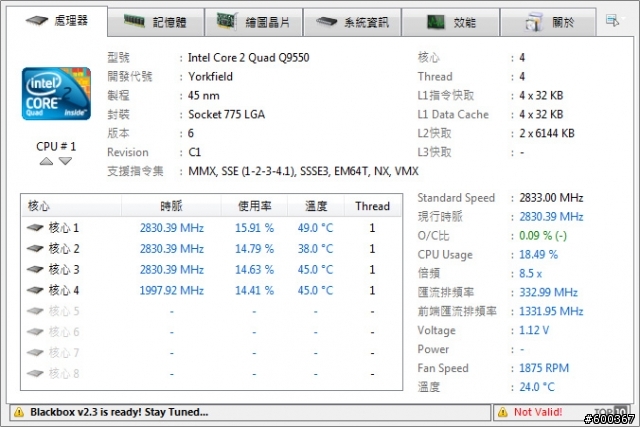
Task: Click the greyed 核心 8 chip icon
Action: [x=35, y=374]
